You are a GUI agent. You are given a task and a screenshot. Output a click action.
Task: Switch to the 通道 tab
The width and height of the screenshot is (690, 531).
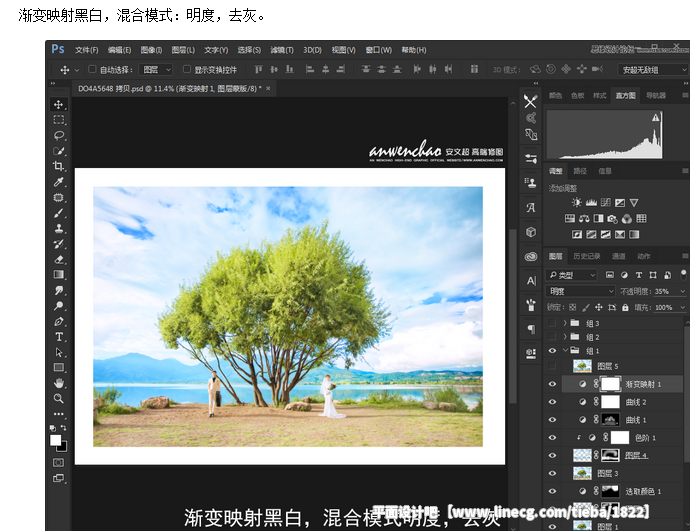pyautogui.click(x=618, y=256)
